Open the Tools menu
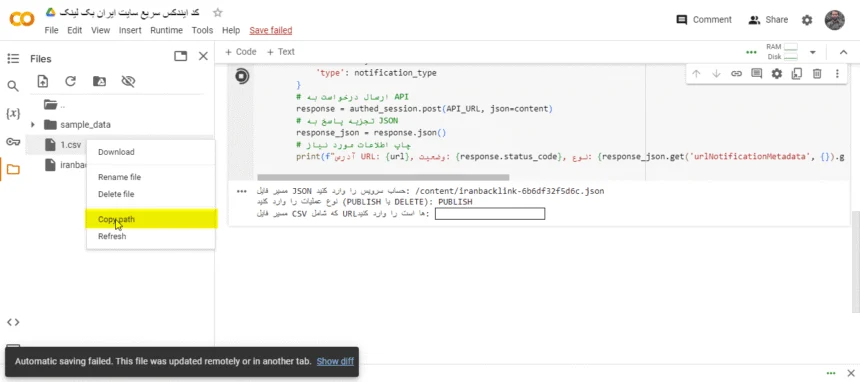This screenshot has width=860, height=382. [x=202, y=30]
